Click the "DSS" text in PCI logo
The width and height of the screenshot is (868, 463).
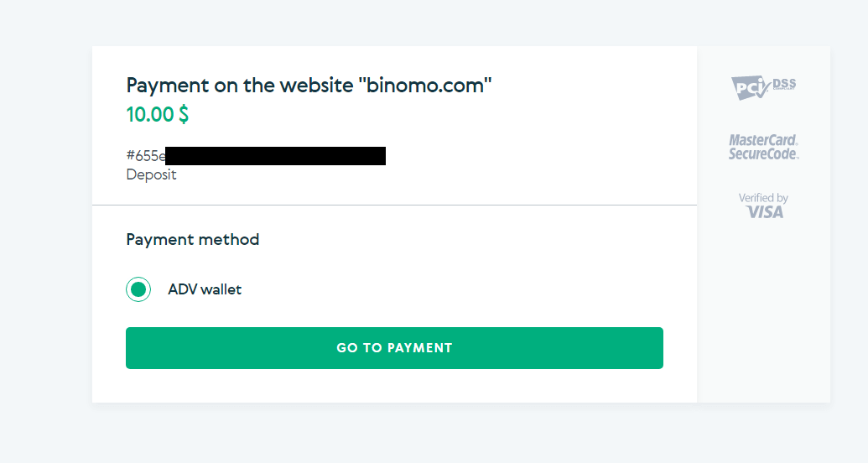[783, 83]
